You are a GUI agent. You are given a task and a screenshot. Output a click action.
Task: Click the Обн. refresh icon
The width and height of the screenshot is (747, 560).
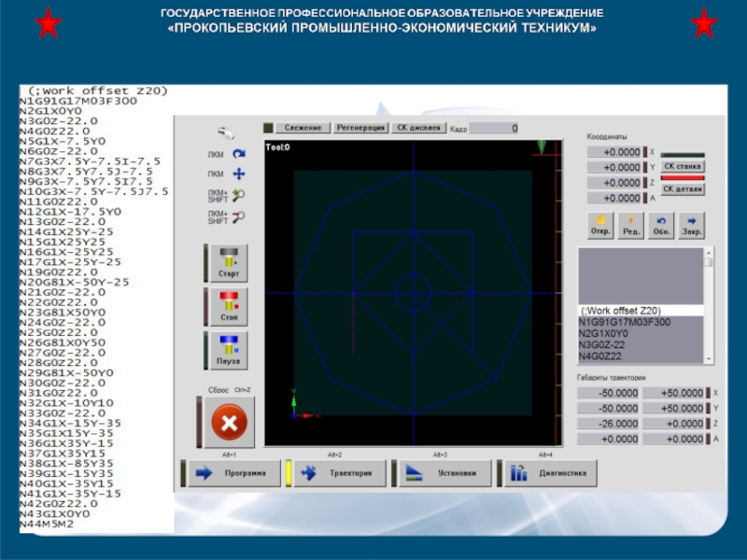[x=661, y=225]
